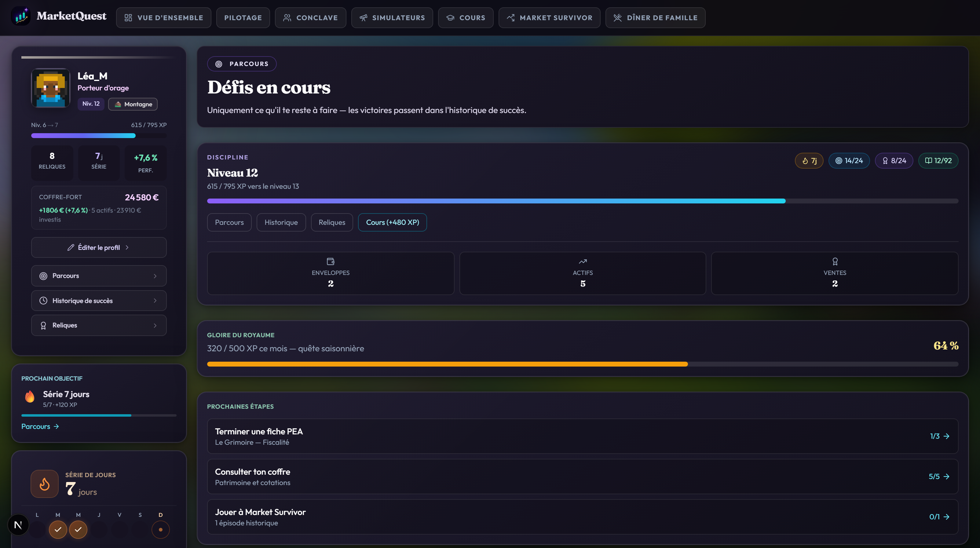This screenshot has width=980, height=548.
Task: Toggle the S (samedi) day circle
Action: (140, 530)
